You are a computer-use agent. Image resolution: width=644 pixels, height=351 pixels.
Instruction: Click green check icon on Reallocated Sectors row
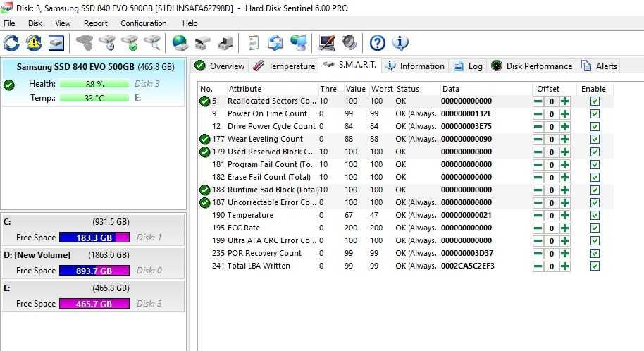[x=204, y=101]
